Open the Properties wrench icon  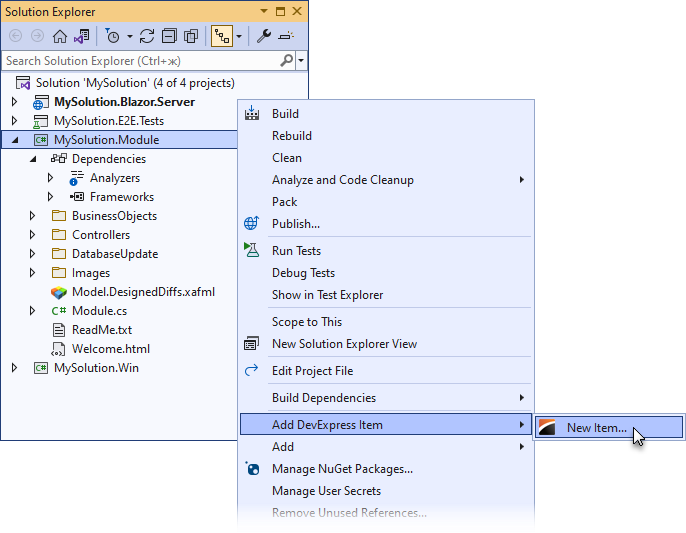[x=264, y=36]
